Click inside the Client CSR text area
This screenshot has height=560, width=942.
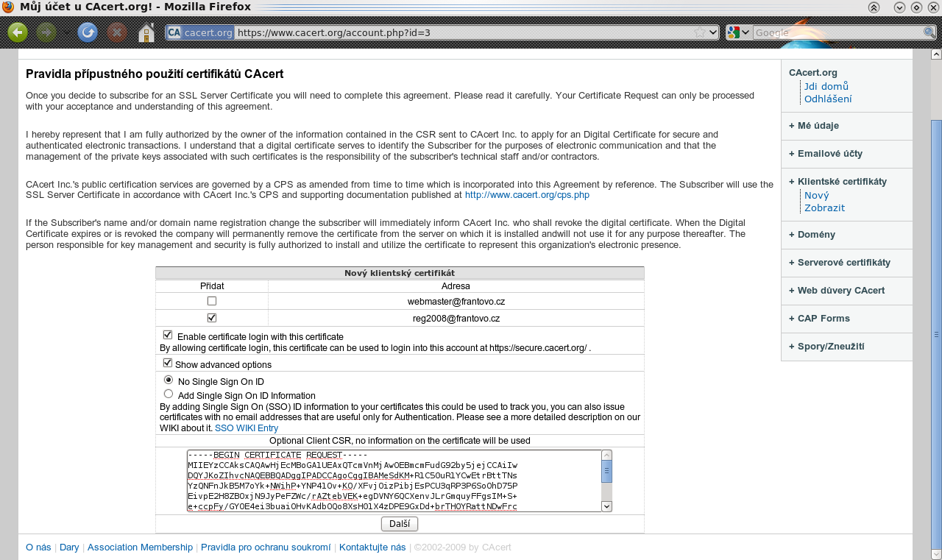tap(394, 481)
